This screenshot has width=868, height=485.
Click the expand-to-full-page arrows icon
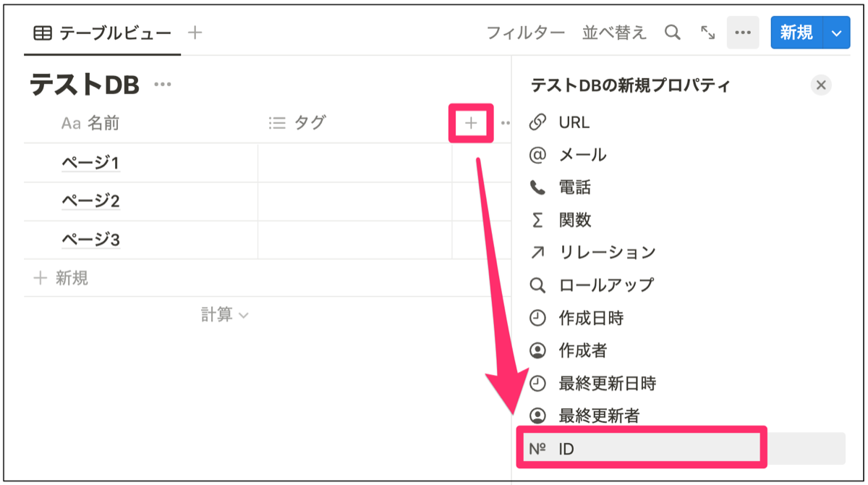pyautogui.click(x=707, y=32)
